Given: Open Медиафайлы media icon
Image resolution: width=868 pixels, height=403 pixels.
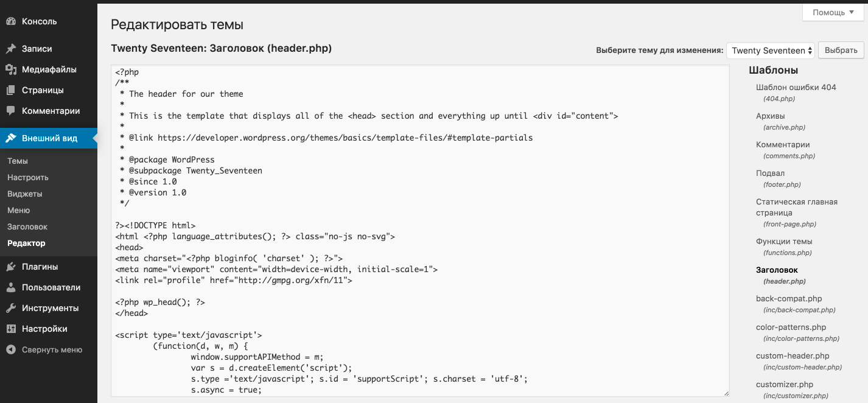Looking at the screenshot, I should [11, 69].
